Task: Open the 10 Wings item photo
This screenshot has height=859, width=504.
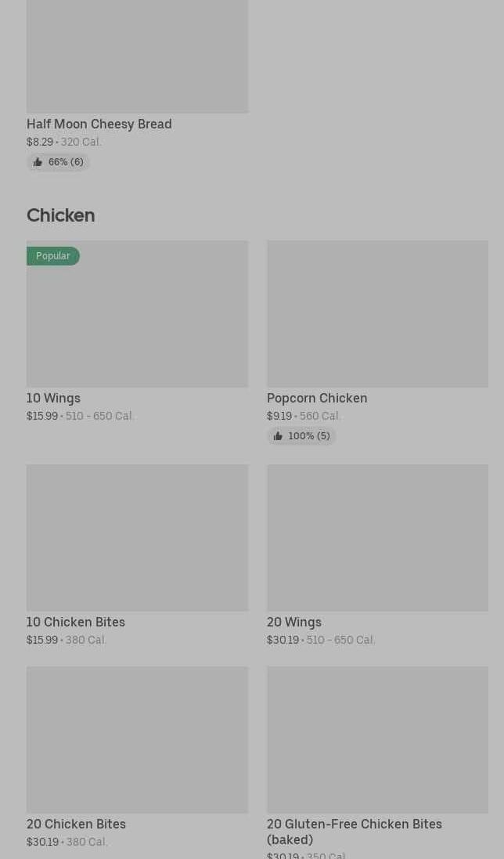Action: pyautogui.click(x=137, y=321)
